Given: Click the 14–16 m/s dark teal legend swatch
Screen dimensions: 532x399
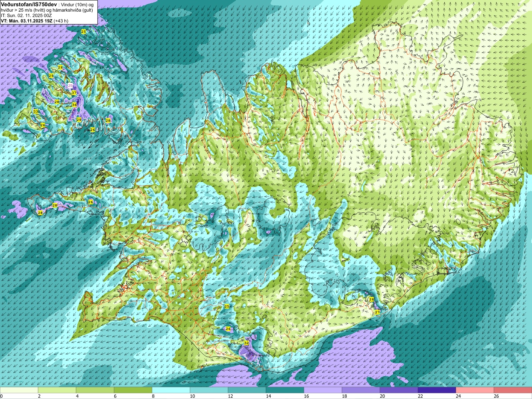Looking at the screenshot, I should pos(285,390).
